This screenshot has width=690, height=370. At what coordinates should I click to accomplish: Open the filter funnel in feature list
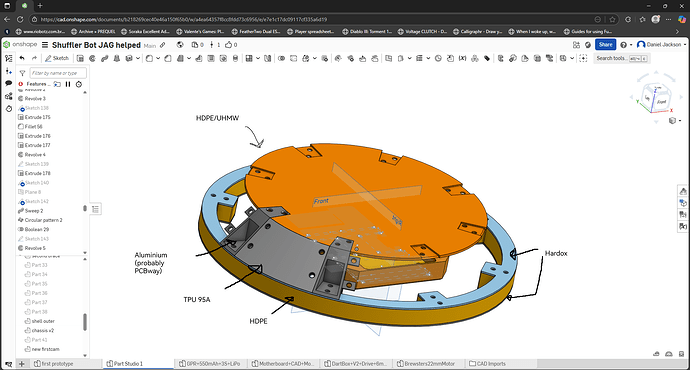[x=22, y=73]
